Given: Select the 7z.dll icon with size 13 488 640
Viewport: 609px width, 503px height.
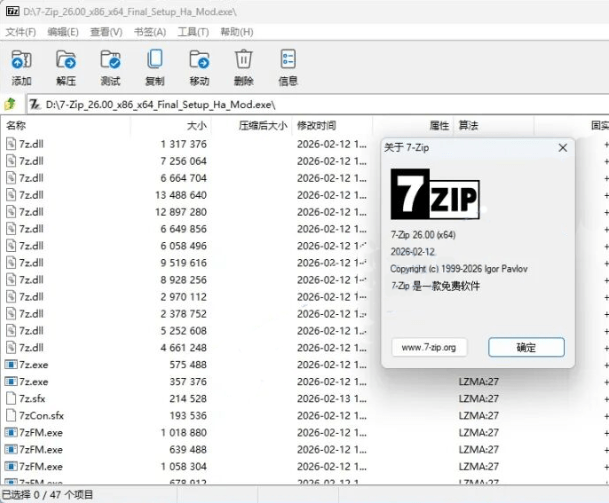Looking at the screenshot, I should pyautogui.click(x=11, y=195).
